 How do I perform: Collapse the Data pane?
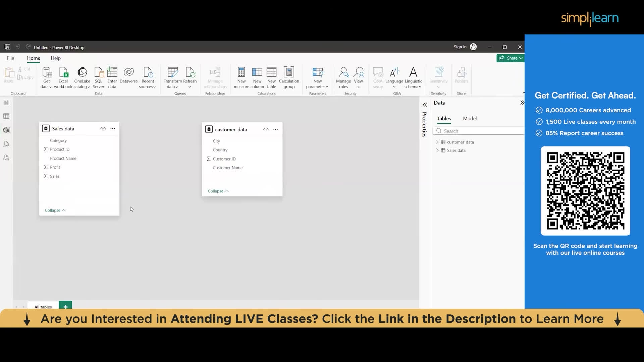(x=522, y=103)
